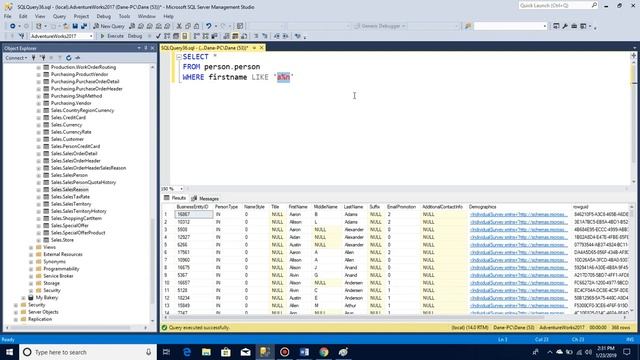Click the Save icon in toolbar
This screenshot has width=640, height=360.
(x=75, y=26)
